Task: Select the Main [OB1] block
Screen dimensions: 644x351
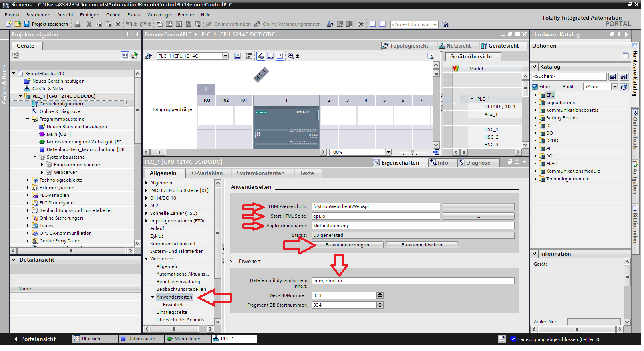Action: (58, 134)
